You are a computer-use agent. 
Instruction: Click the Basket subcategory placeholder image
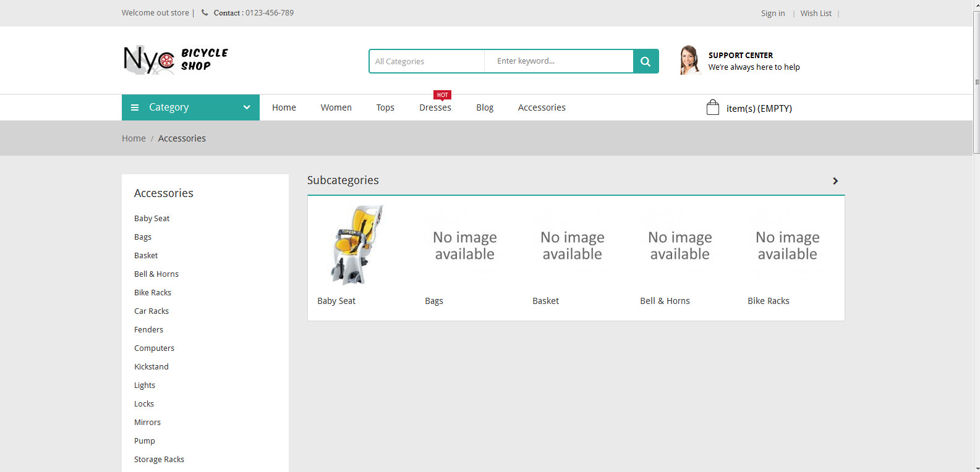click(x=573, y=245)
